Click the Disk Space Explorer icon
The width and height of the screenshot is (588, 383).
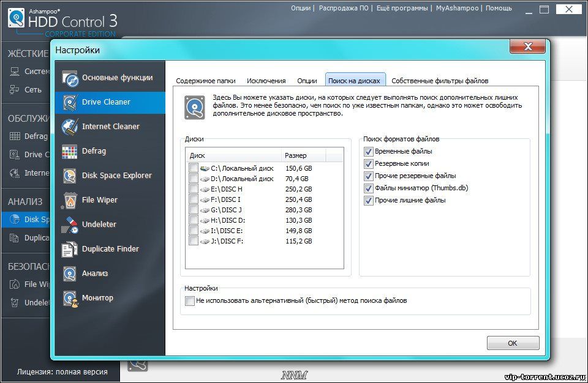coord(71,176)
